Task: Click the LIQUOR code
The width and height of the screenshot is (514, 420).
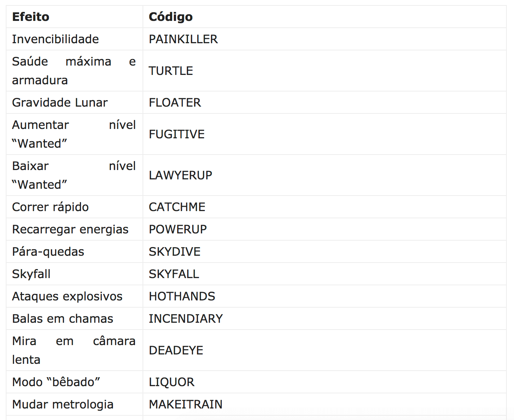Action: click(172, 382)
